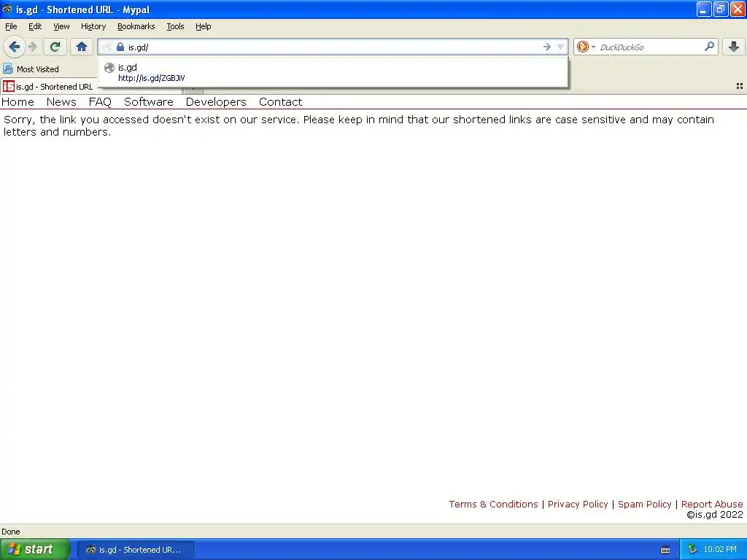
Task: Open the Bookmarks menu
Action: click(136, 26)
